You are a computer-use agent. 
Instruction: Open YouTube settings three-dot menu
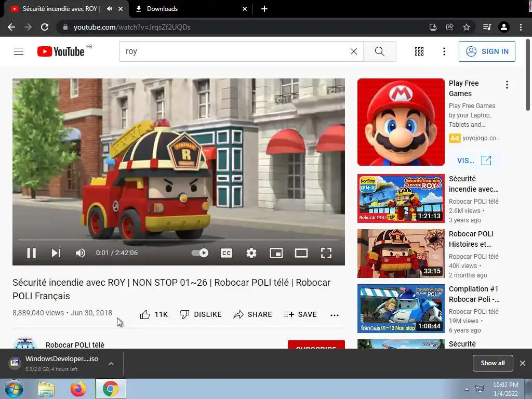point(444,51)
